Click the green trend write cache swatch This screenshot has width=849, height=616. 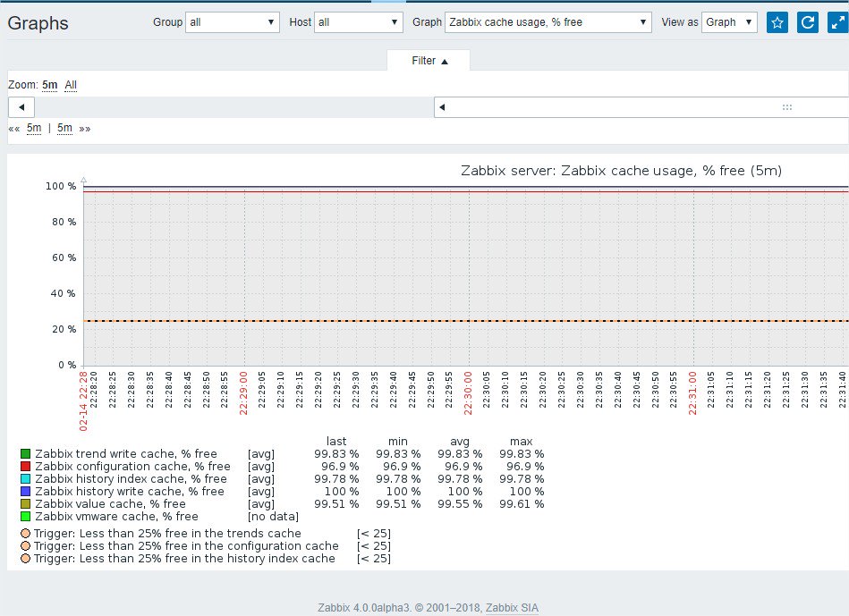point(25,453)
